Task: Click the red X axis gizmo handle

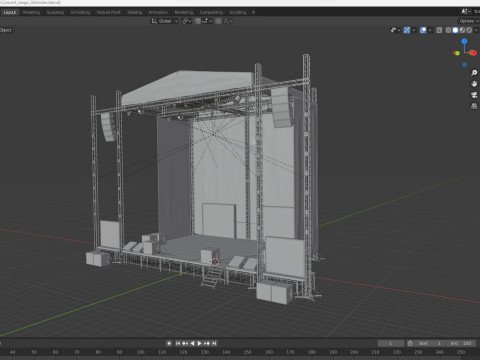Action: (473, 53)
